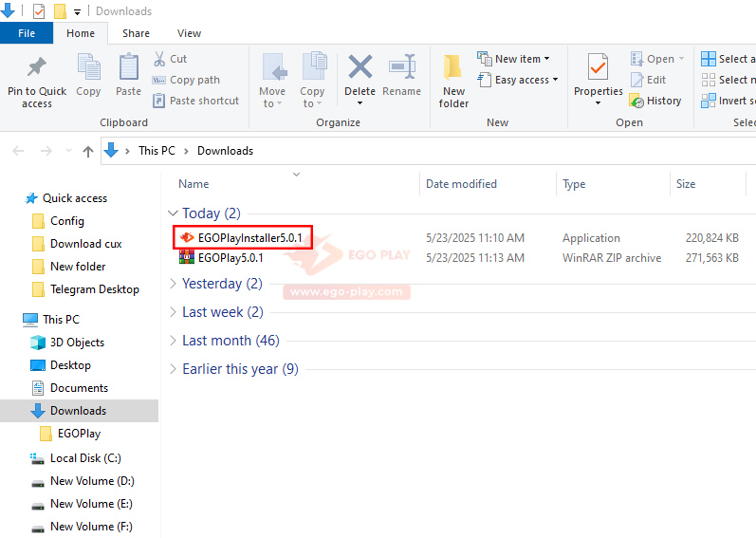Sort files by Date modified column
Screen dimensions: 756x538
[461, 184]
